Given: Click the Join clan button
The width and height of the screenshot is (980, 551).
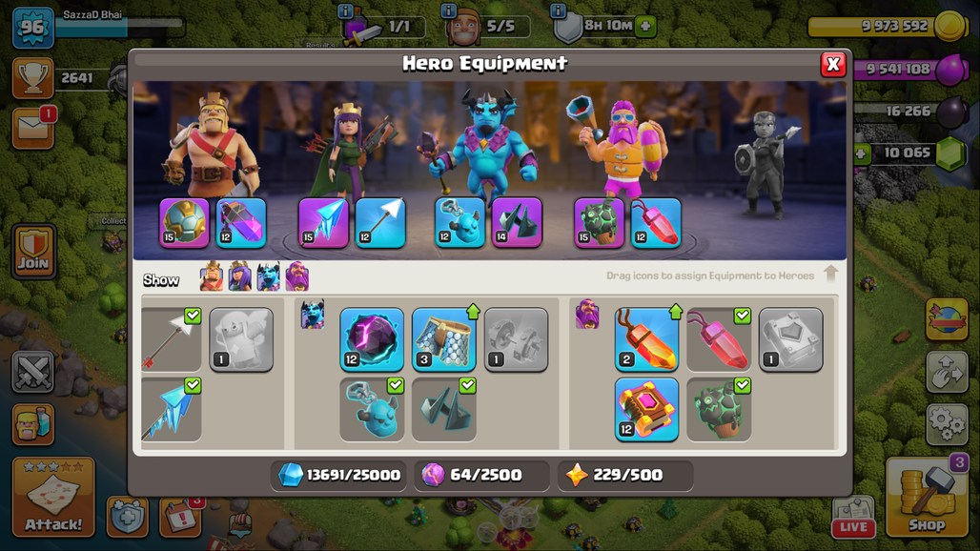Looking at the screenshot, I should point(33,251).
